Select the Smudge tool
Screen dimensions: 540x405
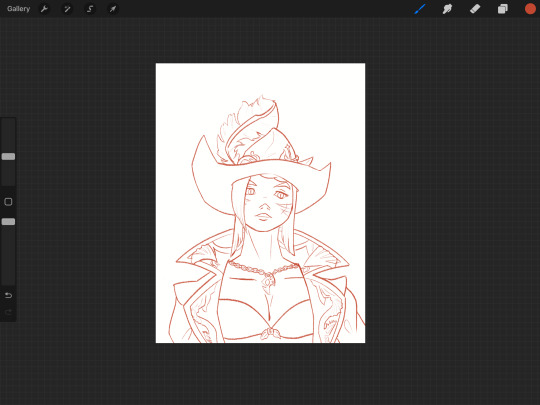pos(447,9)
